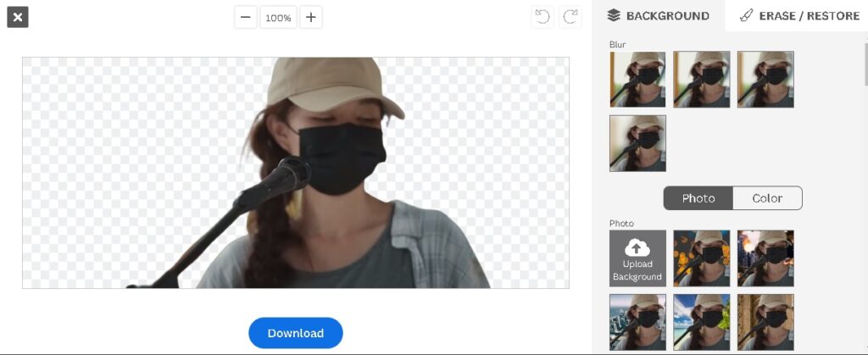Choose the blue sky beach photo background
Screen dimensions: 868x355
coord(702,322)
